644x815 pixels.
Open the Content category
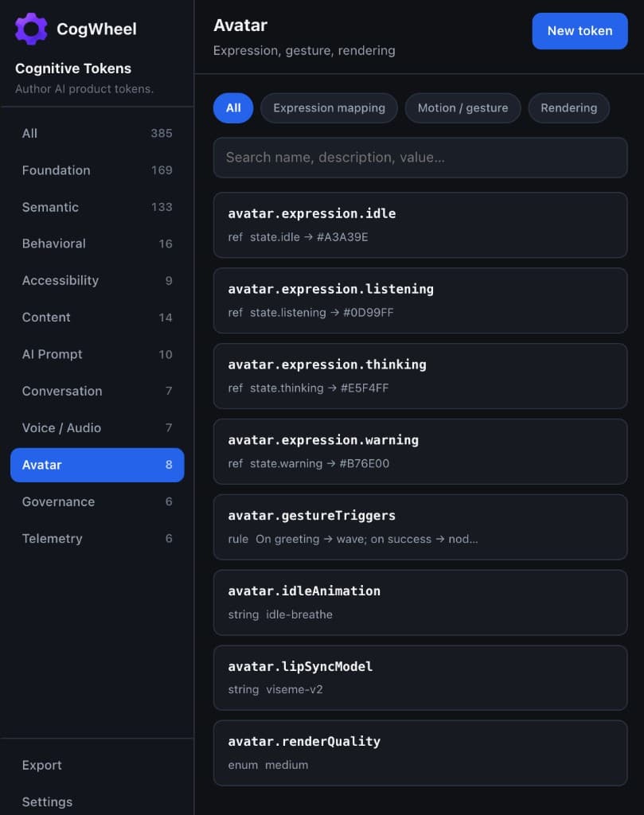[97, 318]
